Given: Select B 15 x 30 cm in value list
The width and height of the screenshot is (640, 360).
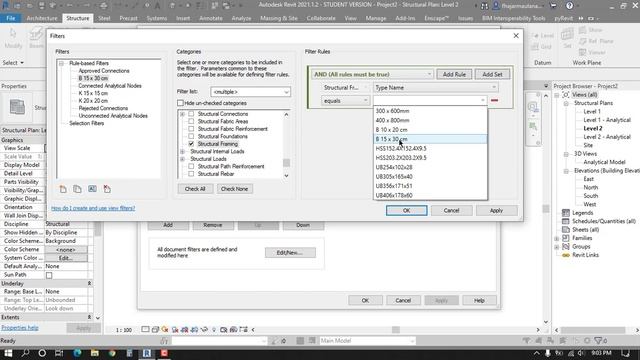Looking at the screenshot, I should click(431, 139).
